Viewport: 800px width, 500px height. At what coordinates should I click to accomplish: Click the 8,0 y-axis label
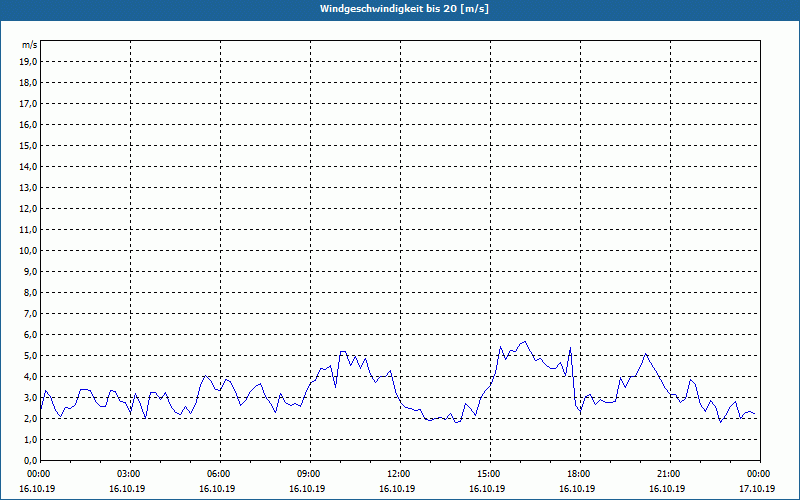[x=31, y=292]
